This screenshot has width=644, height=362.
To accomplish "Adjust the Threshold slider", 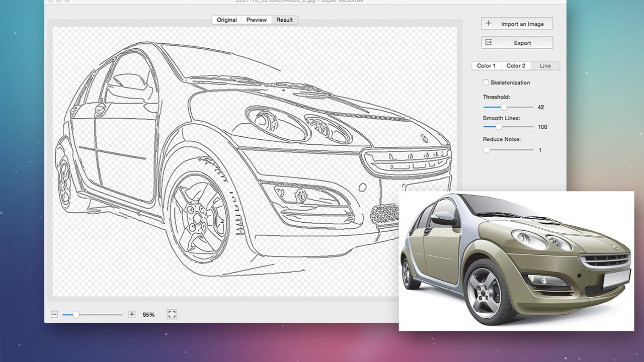I will 504,107.
